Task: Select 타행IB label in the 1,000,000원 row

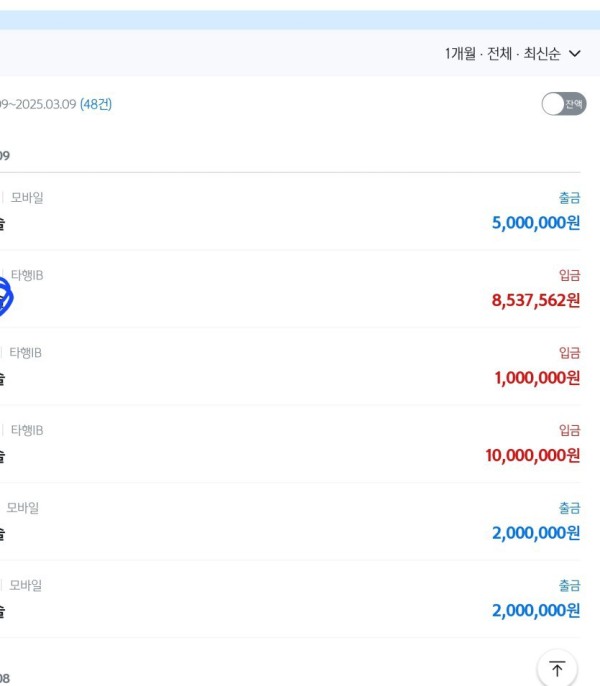Action: [x=26, y=353]
